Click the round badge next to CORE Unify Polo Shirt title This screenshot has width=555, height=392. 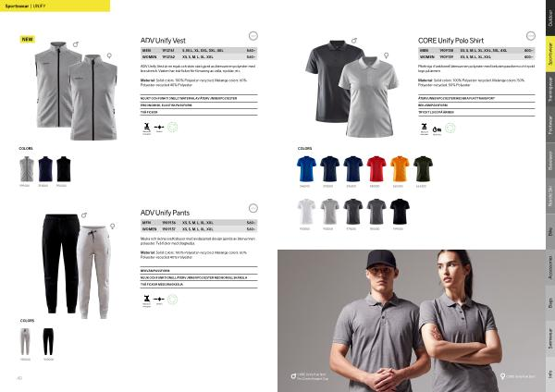tap(531, 36)
